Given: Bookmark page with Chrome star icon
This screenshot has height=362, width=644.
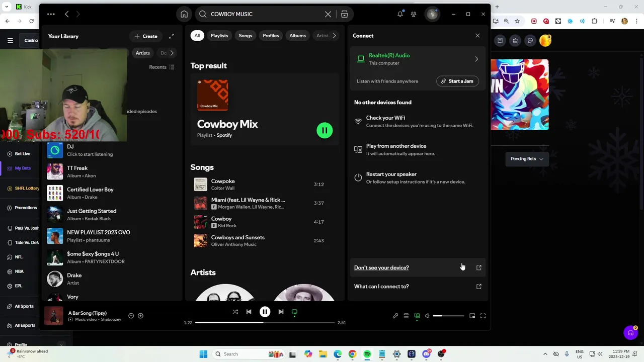Looking at the screenshot, I should coord(517,21).
